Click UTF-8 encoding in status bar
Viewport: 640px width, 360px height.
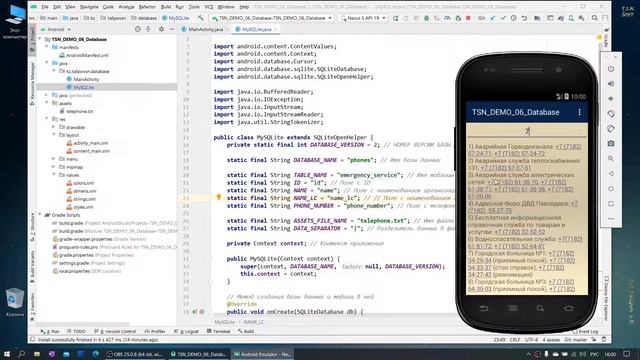point(531,340)
